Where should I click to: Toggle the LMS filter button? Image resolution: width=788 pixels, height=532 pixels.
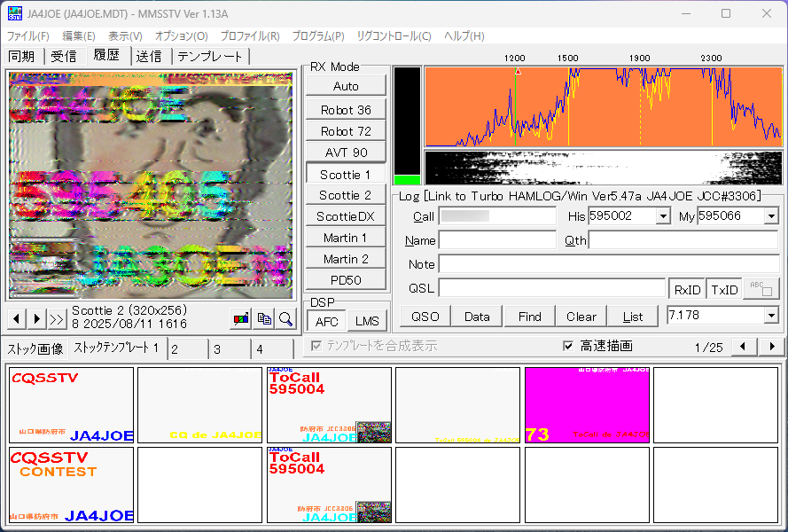[x=367, y=321]
